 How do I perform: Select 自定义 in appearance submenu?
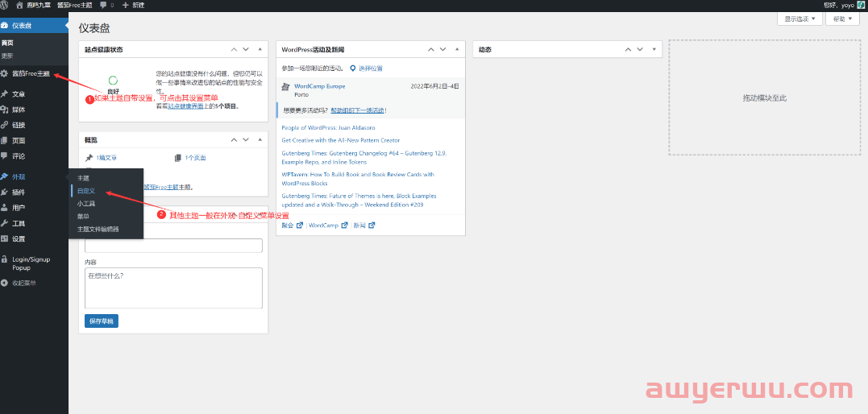point(86,190)
